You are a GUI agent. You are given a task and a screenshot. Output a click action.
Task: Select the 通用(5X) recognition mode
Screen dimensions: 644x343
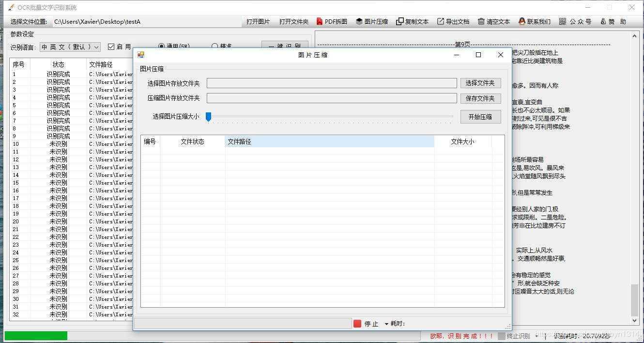coord(162,46)
